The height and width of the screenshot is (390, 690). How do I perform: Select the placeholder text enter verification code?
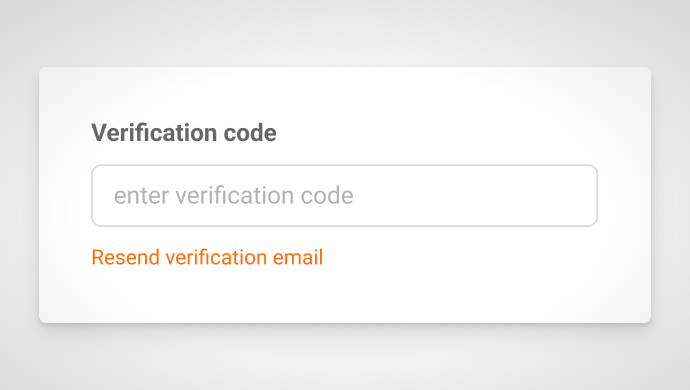pos(234,195)
